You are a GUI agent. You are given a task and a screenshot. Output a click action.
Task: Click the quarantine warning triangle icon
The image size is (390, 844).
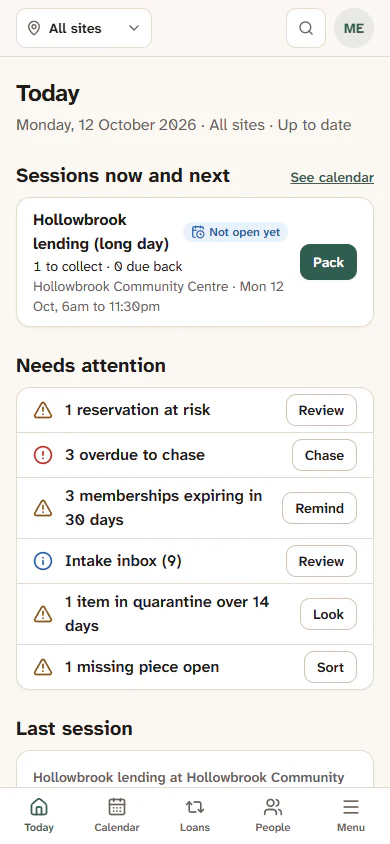coord(43,614)
